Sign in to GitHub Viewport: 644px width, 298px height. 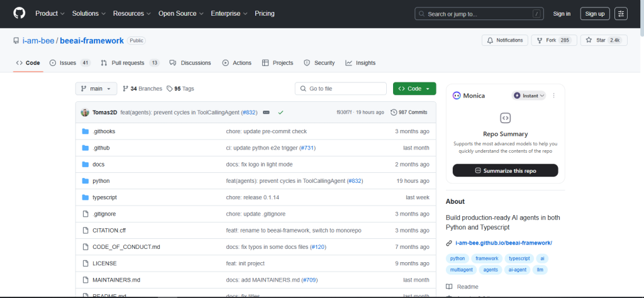pyautogui.click(x=562, y=14)
